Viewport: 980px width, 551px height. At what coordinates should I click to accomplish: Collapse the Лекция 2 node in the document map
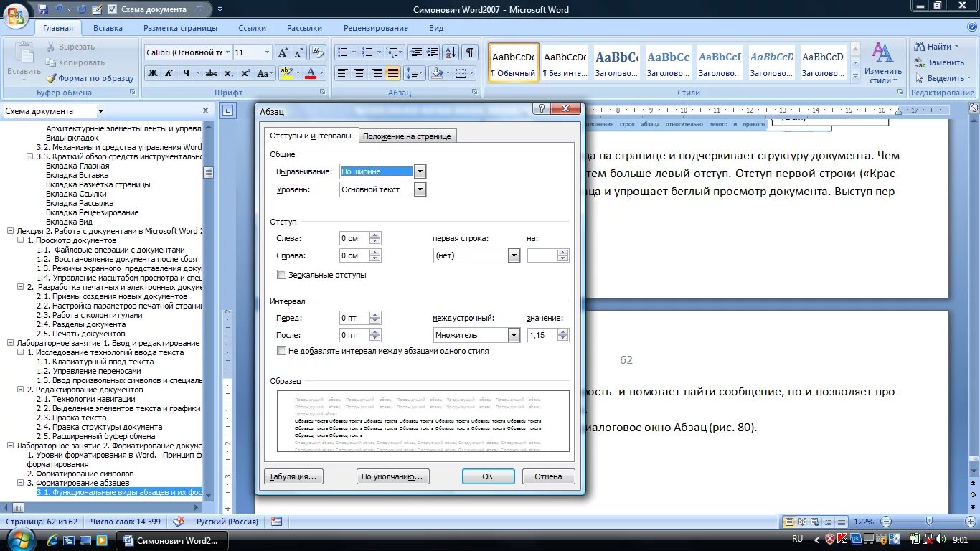point(10,231)
